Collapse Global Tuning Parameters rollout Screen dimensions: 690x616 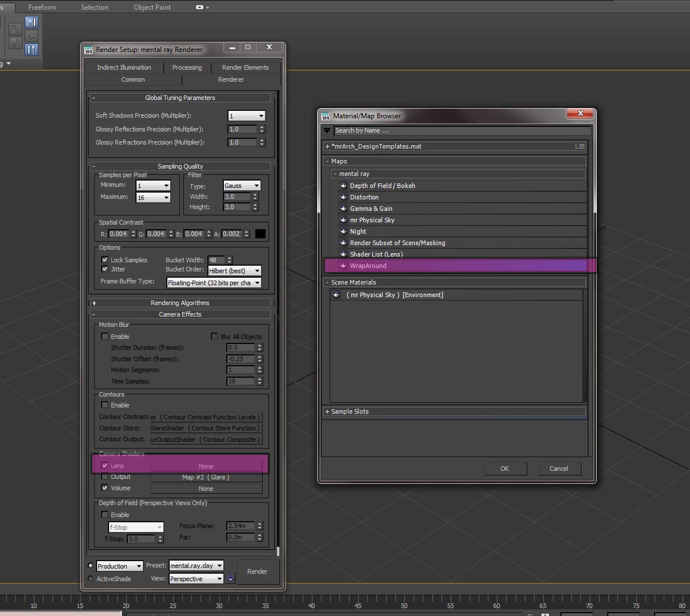(180, 98)
